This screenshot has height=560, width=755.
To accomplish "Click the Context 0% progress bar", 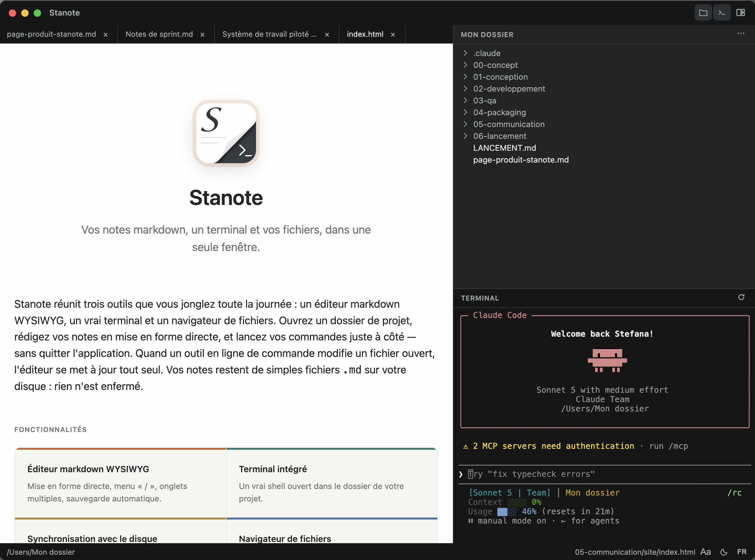I will pos(516,502).
